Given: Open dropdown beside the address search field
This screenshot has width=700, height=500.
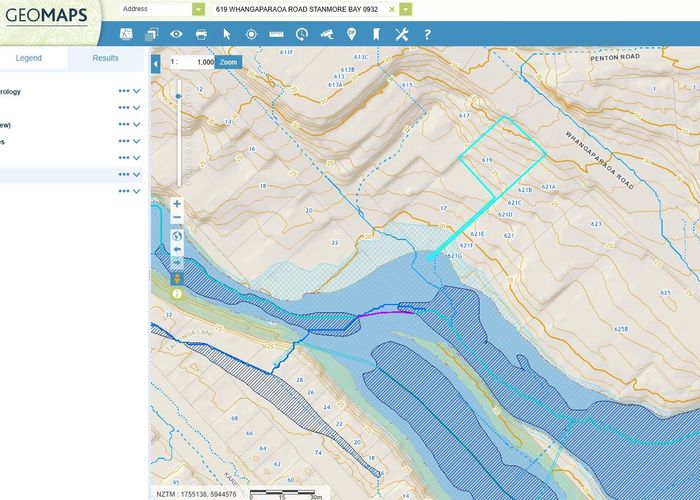Looking at the screenshot, I should (x=405, y=8).
